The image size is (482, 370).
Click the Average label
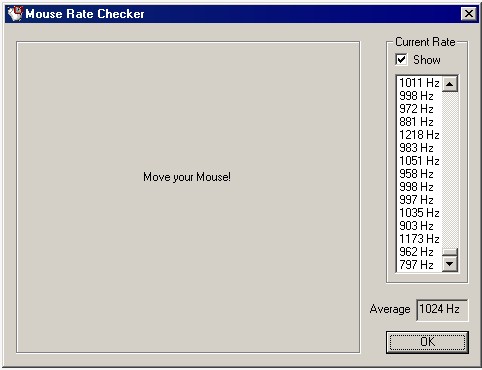390,309
